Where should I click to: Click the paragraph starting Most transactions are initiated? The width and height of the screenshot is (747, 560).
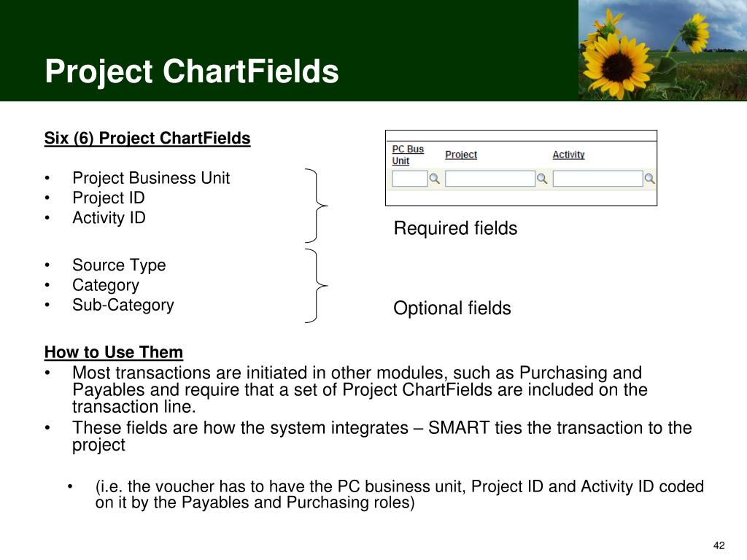[x=360, y=389]
